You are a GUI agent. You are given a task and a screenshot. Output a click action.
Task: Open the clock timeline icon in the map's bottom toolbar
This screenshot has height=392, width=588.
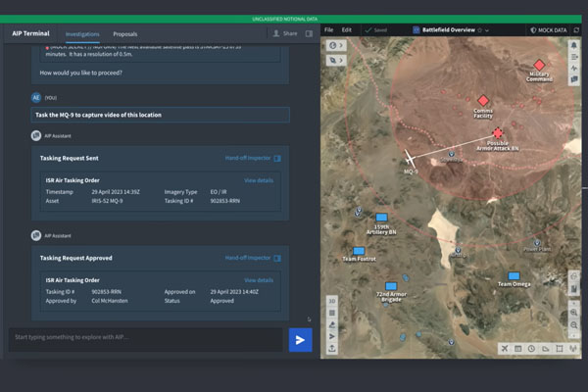pos(531,349)
